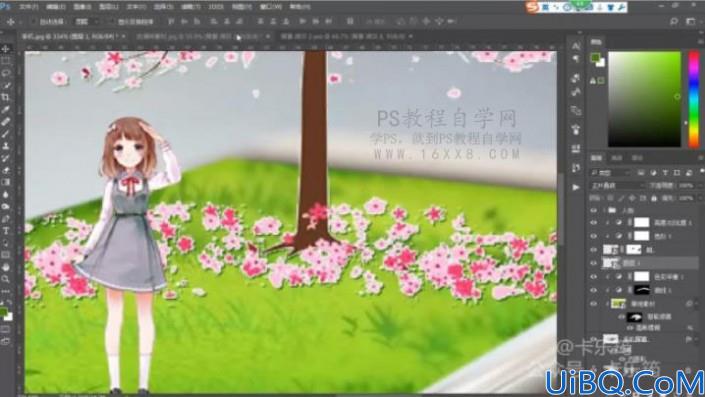Open the layer filter type dropdown
This screenshot has width=705, height=397.
coord(610,173)
